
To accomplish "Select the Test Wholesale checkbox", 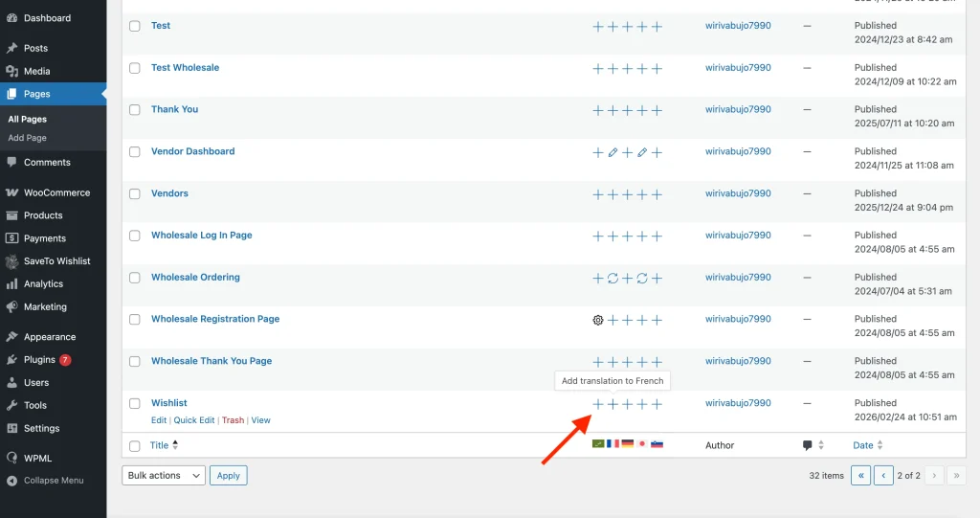I will (x=134, y=68).
